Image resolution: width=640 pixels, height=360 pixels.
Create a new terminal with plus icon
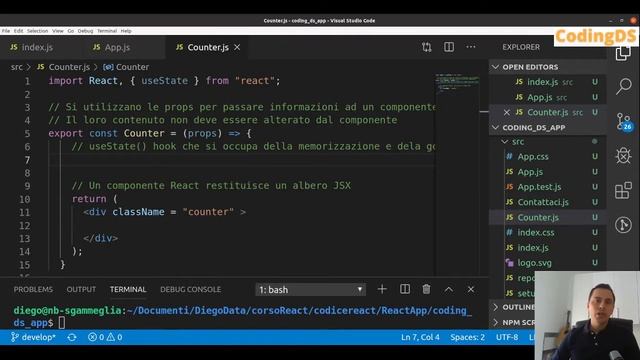(x=382, y=289)
